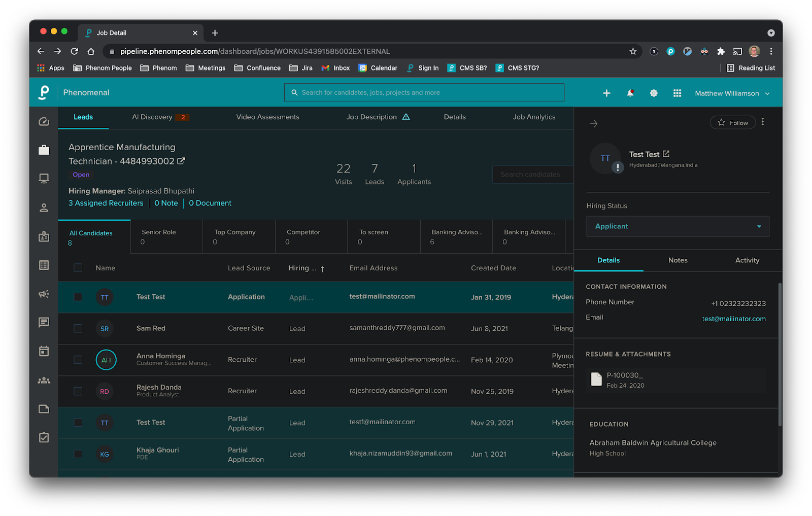Open the 0 Document link
This screenshot has height=516, width=812.
(210, 203)
